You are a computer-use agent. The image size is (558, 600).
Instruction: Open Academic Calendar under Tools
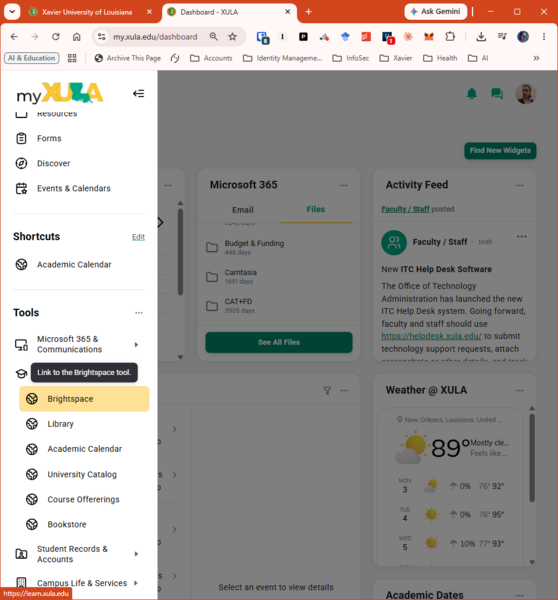coord(84,449)
